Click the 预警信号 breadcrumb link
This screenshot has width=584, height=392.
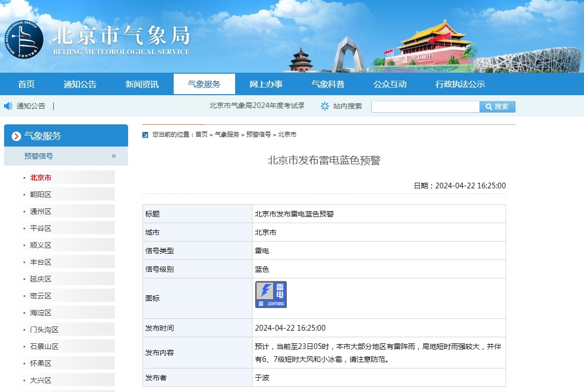click(x=259, y=135)
